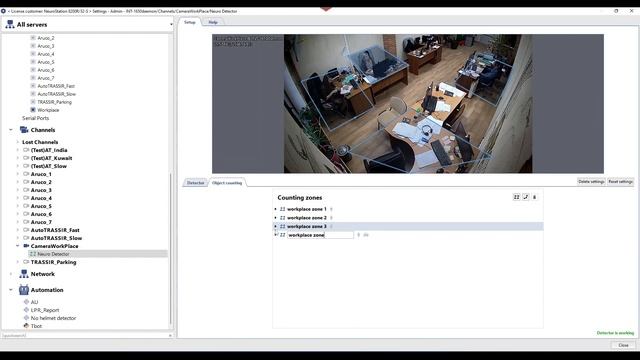Viewport: 640px width, 360px height.
Task: Toggle the checkbox icon for TRASSIR_Parking template
Action: point(33,102)
